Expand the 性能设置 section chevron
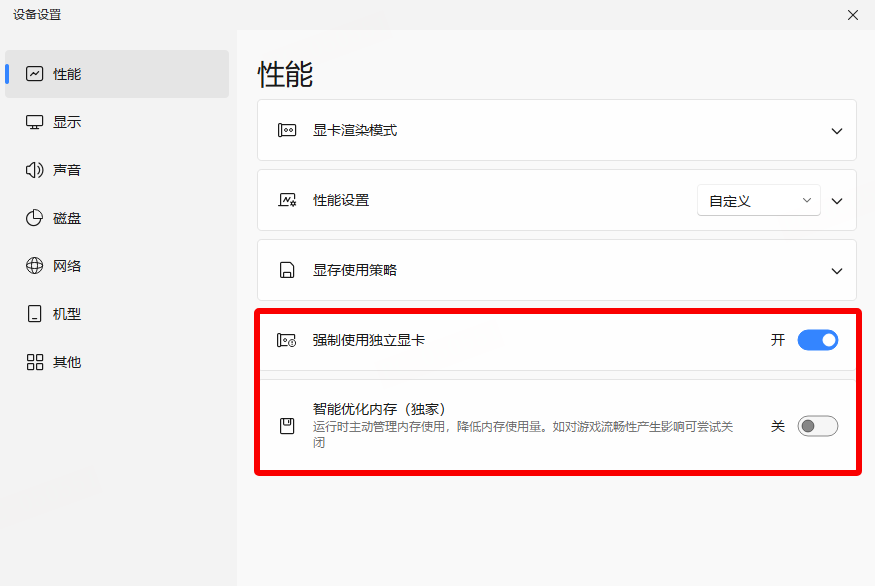This screenshot has width=875, height=586. point(837,201)
